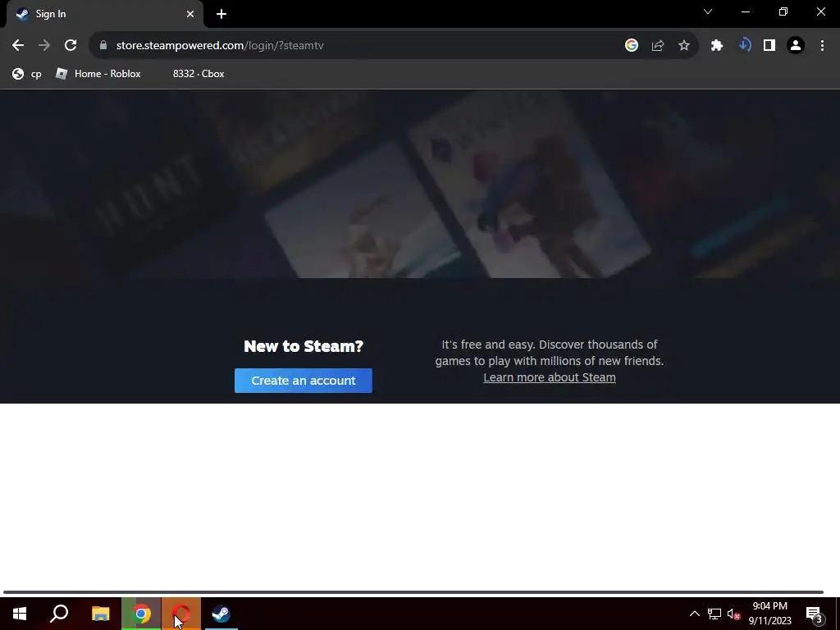Open the Steam app from the taskbar
The width and height of the screenshot is (840, 630).
[x=221, y=614]
